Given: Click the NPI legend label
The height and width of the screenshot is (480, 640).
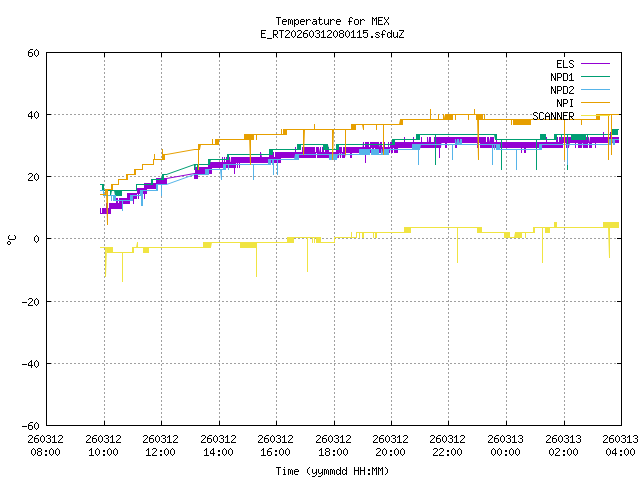Looking at the screenshot, I should [x=565, y=103].
